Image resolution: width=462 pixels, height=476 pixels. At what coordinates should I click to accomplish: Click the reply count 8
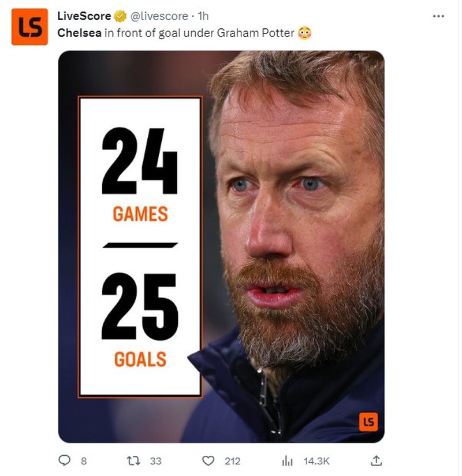(x=83, y=461)
